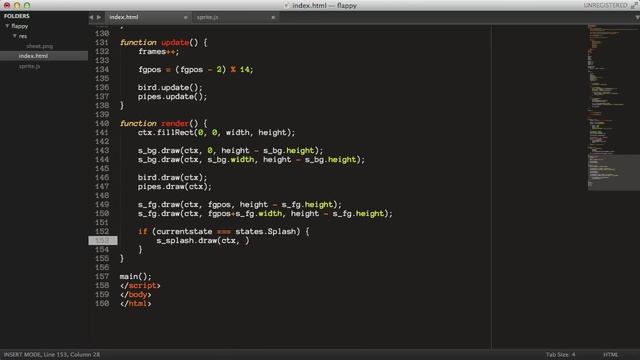Viewport: 640px width, 360px height.
Task: Click 'pipes.draw(ctx);' code line
Action: [x=175, y=187]
